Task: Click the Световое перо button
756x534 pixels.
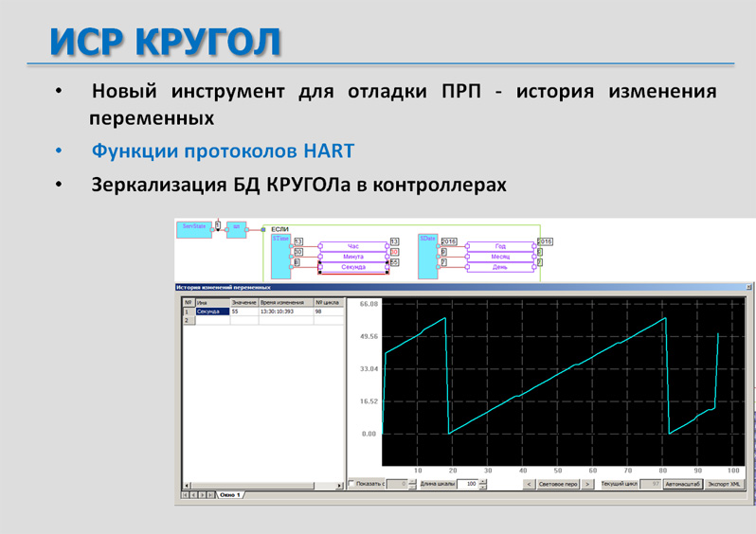Action: click(558, 484)
